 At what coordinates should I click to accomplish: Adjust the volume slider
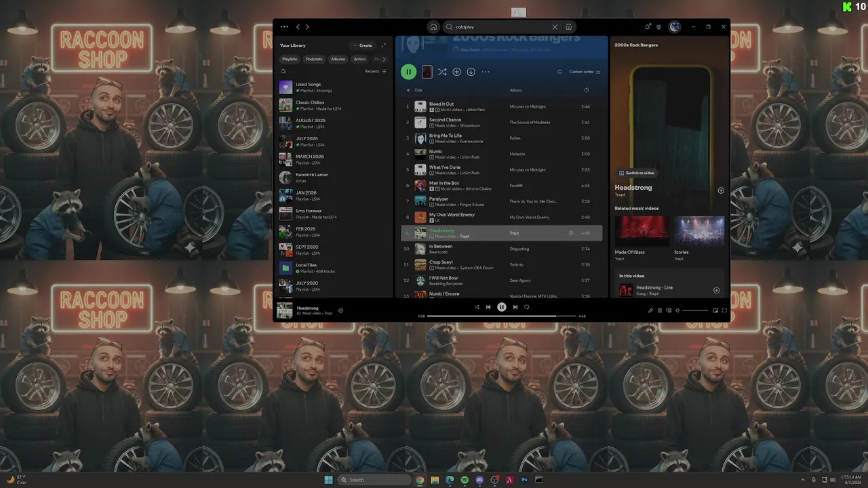pos(695,310)
